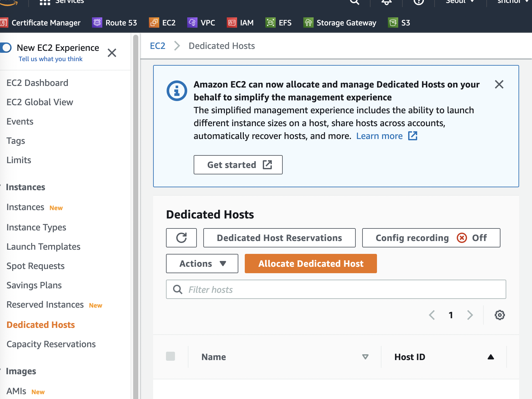Open the help question mark icon
The image size is (532, 399).
[x=418, y=2]
